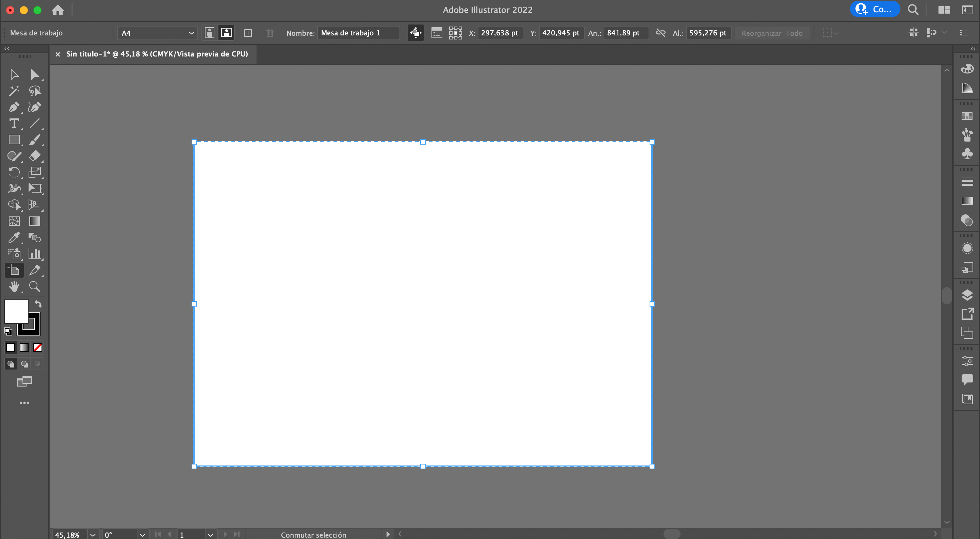Select the Hand tool

pos(14,287)
